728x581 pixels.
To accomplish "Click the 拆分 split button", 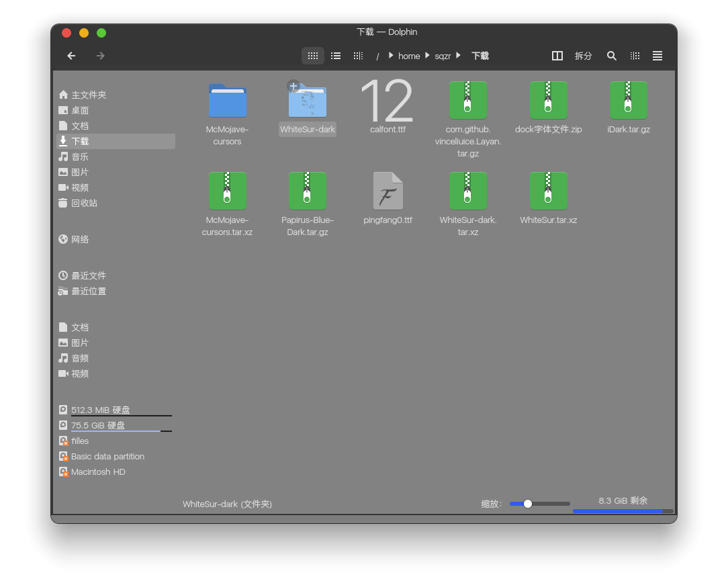I will [583, 56].
